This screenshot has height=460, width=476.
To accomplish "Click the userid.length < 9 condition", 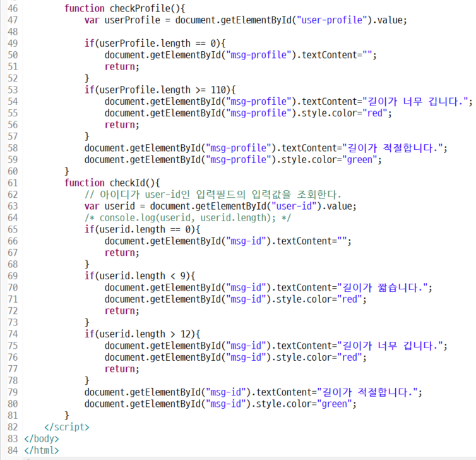I will point(143,276).
